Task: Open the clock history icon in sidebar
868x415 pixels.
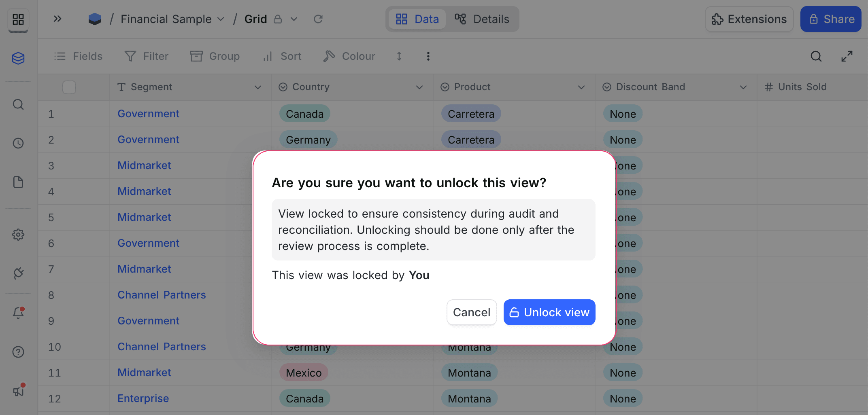Action: 18,143
